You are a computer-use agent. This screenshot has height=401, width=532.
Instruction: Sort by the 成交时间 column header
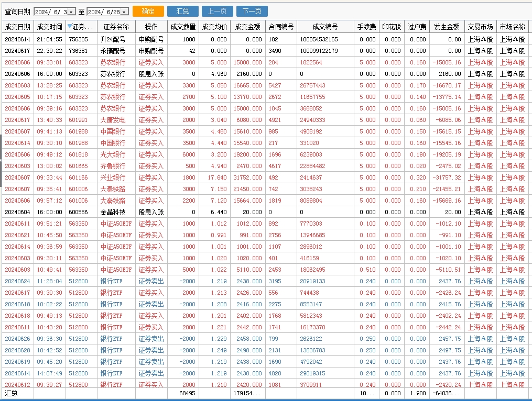pyautogui.click(x=50, y=27)
